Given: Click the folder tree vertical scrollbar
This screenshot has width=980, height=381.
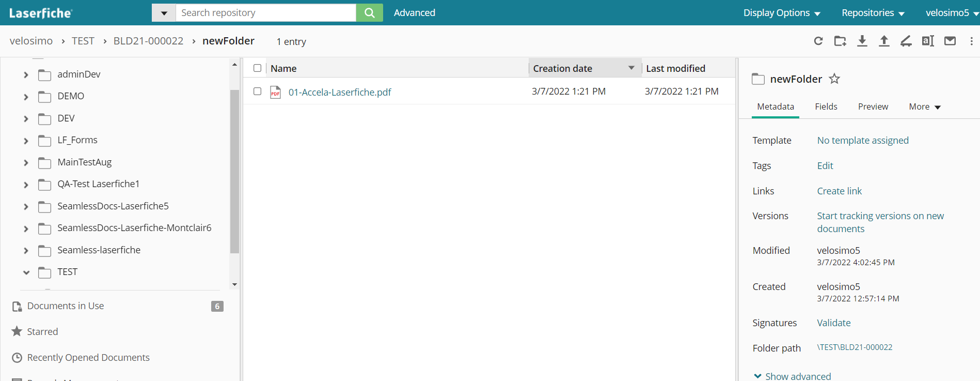Looking at the screenshot, I should point(234,171).
